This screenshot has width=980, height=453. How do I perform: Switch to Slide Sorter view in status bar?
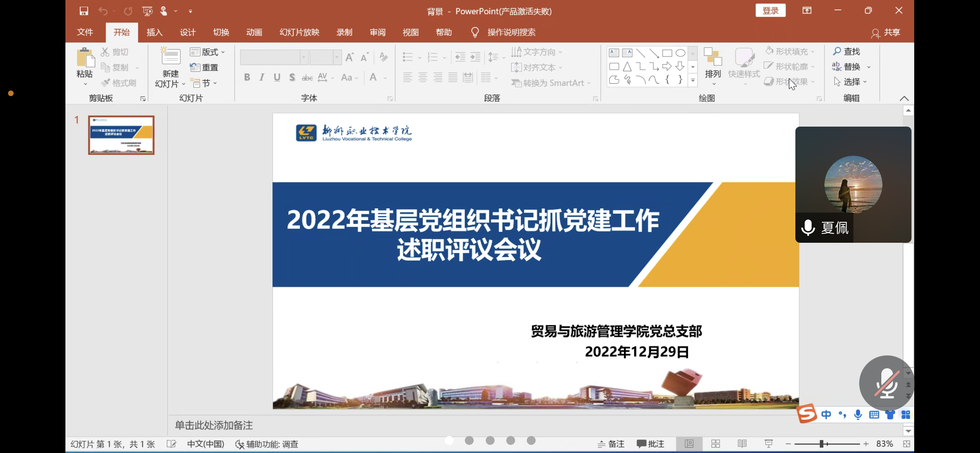tap(716, 443)
